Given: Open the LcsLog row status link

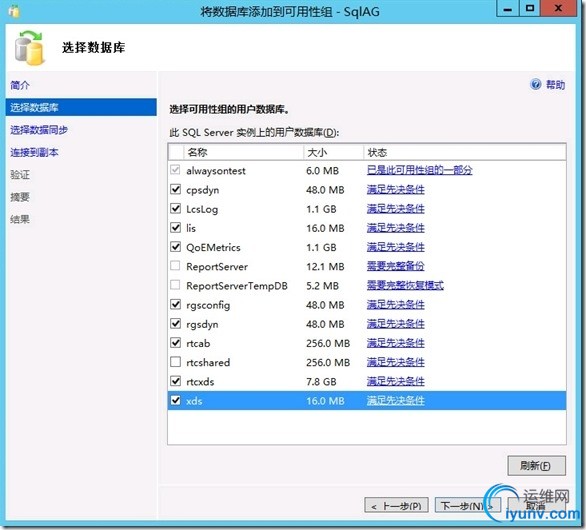Looking at the screenshot, I should 395,209.
